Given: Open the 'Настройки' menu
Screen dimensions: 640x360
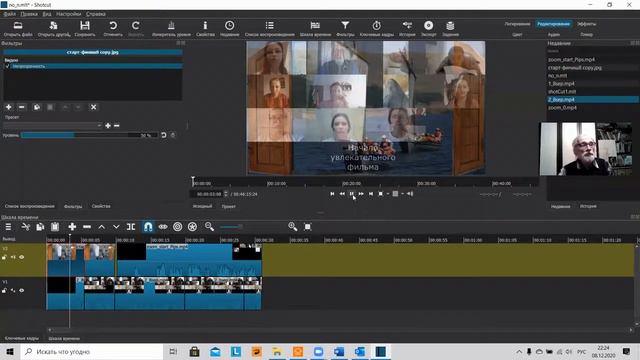Looking at the screenshot, I should point(69,14).
